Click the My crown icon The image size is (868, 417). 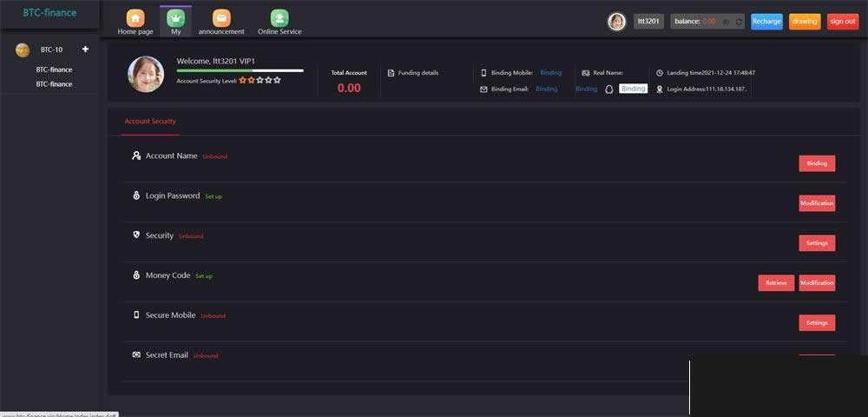tap(176, 18)
